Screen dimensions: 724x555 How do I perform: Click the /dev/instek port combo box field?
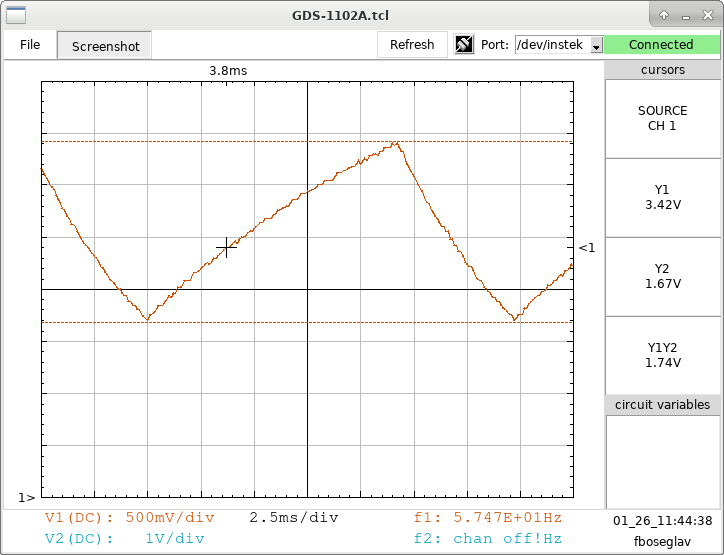pyautogui.click(x=551, y=45)
